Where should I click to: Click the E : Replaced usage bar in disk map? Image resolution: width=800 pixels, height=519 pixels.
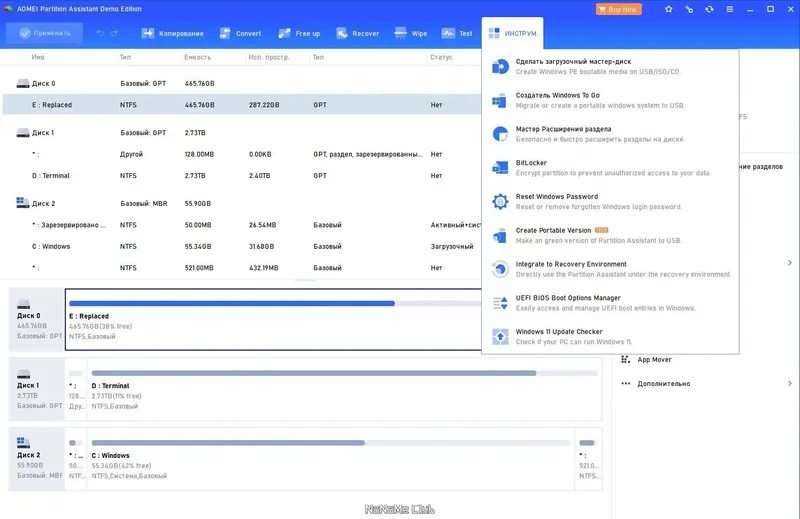pos(275,304)
